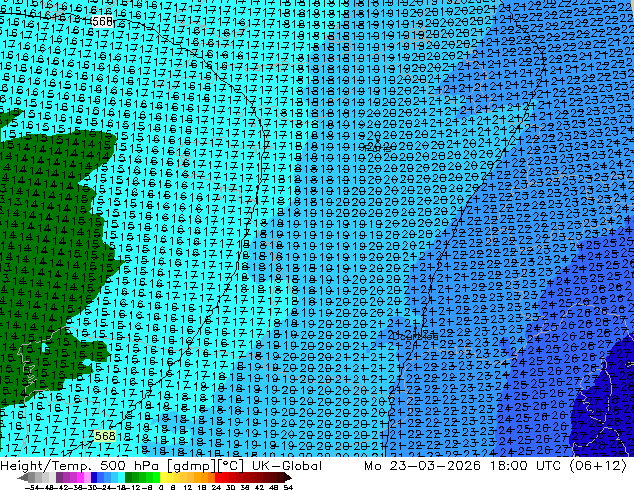
Task: Click the "-54" legend scale value
Action: point(32,487)
